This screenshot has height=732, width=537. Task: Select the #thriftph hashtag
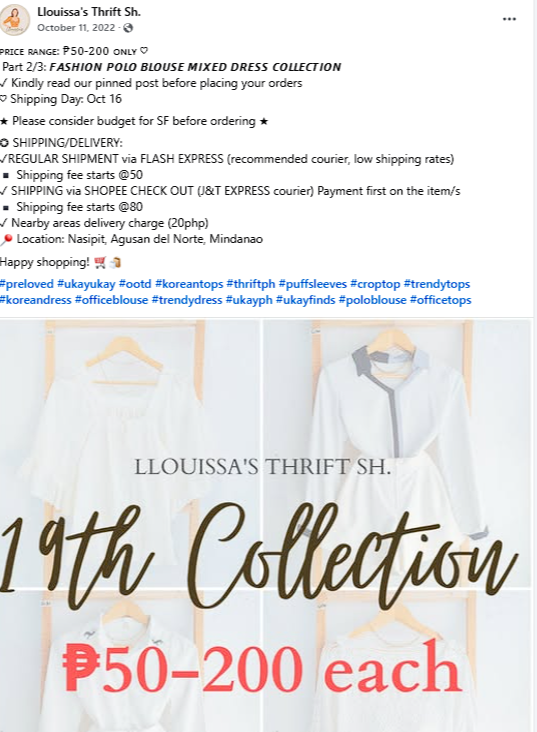[251, 284]
